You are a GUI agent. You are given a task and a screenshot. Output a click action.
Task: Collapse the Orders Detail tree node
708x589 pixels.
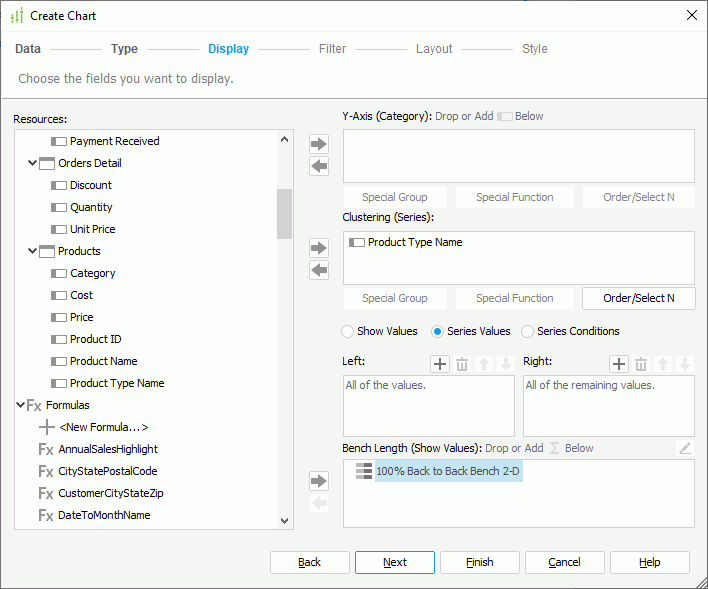click(x=33, y=163)
